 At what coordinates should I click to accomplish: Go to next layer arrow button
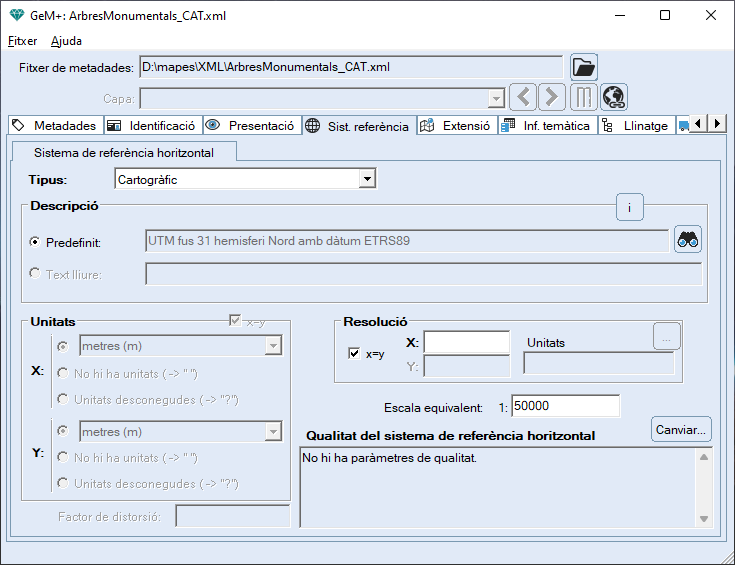[x=552, y=98]
